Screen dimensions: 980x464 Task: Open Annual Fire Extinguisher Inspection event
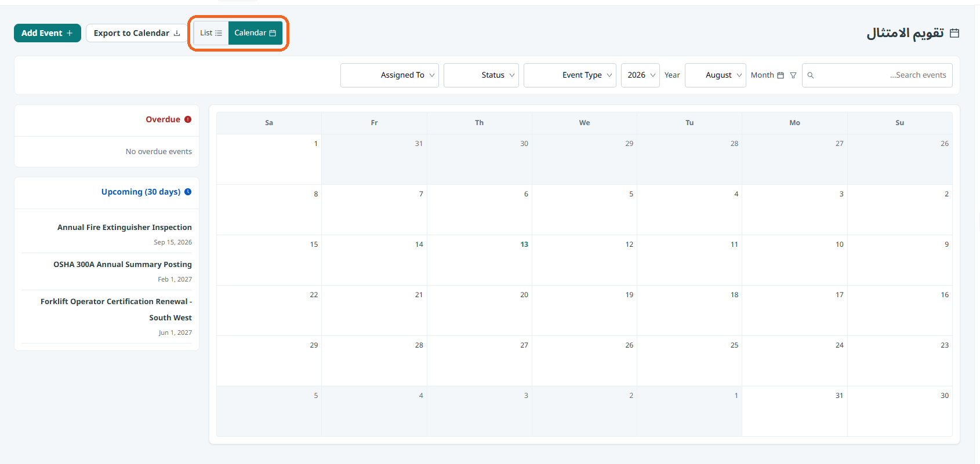pyautogui.click(x=124, y=227)
